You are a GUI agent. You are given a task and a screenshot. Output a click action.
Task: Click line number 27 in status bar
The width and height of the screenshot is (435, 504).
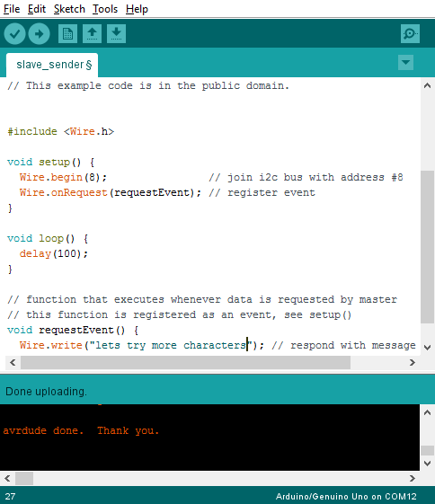coord(10,497)
